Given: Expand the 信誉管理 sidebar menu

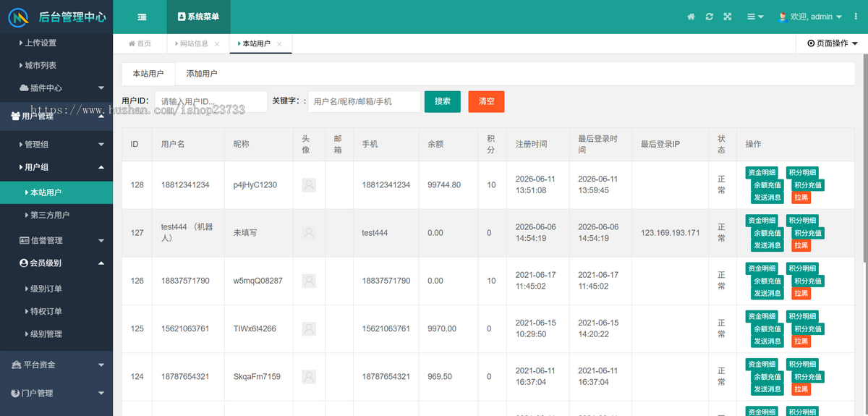Looking at the screenshot, I should [x=56, y=240].
